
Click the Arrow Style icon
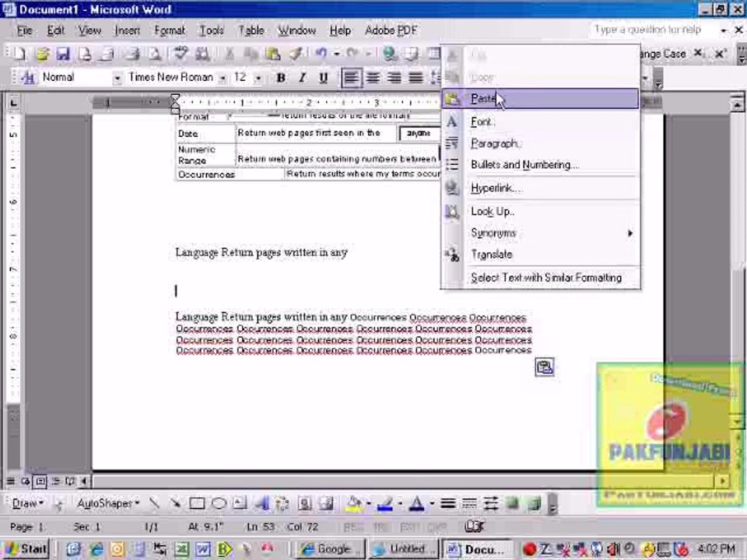(491, 503)
